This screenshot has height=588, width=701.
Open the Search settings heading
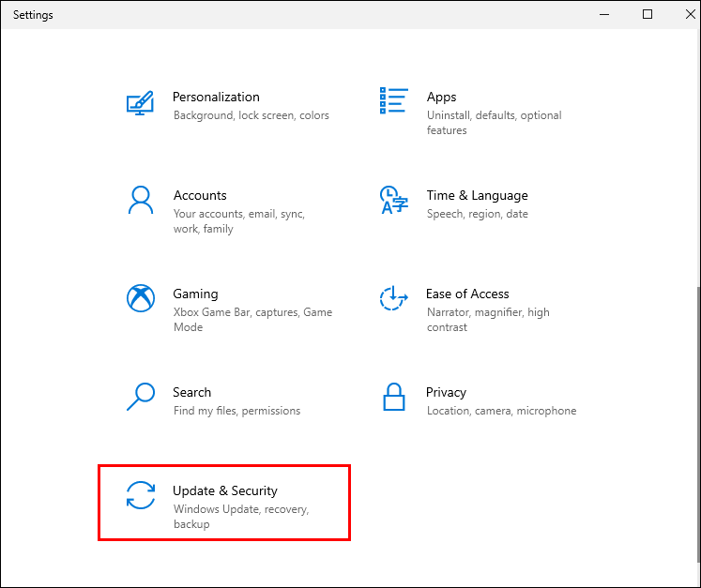(x=191, y=392)
